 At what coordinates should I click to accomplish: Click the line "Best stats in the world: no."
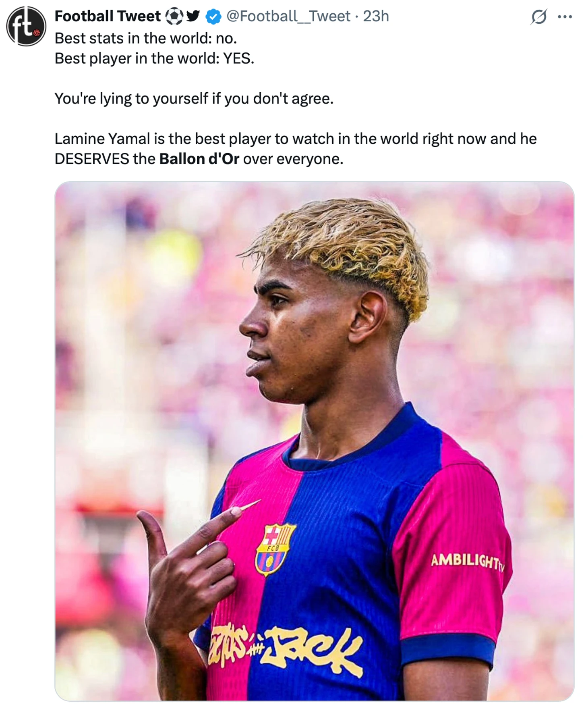coord(146,38)
